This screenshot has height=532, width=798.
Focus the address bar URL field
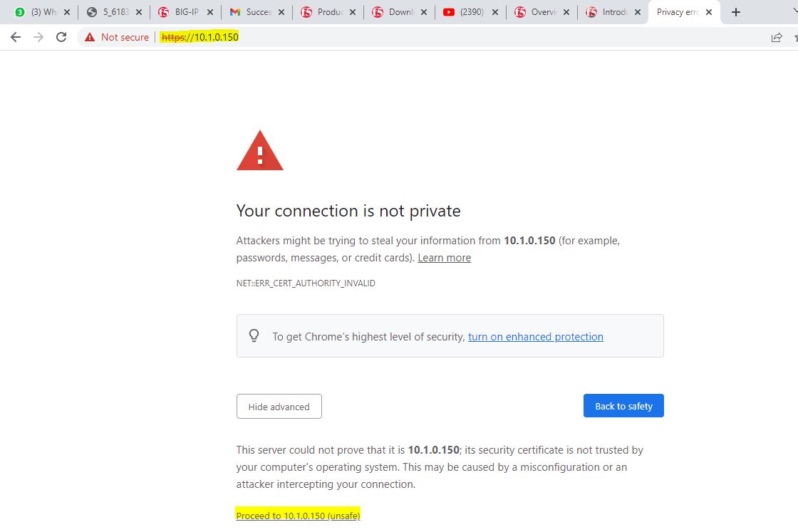click(x=427, y=37)
